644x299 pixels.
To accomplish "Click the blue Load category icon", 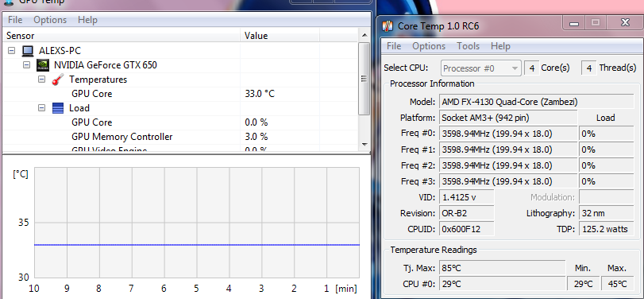I will [58, 108].
